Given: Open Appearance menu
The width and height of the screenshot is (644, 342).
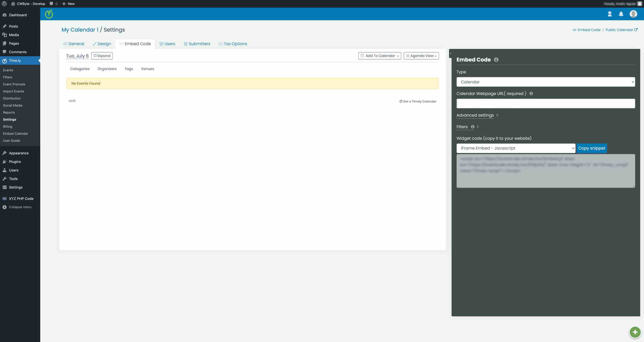Looking at the screenshot, I should pyautogui.click(x=20, y=153).
